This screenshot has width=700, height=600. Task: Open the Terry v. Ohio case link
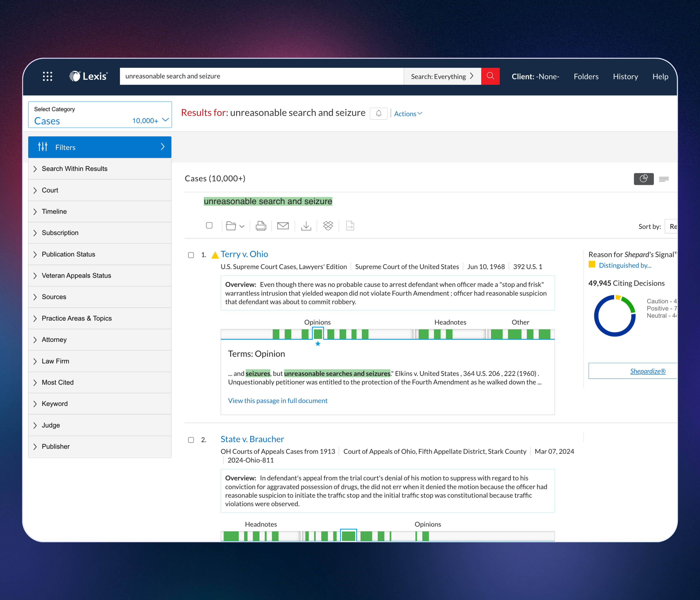[x=244, y=254]
